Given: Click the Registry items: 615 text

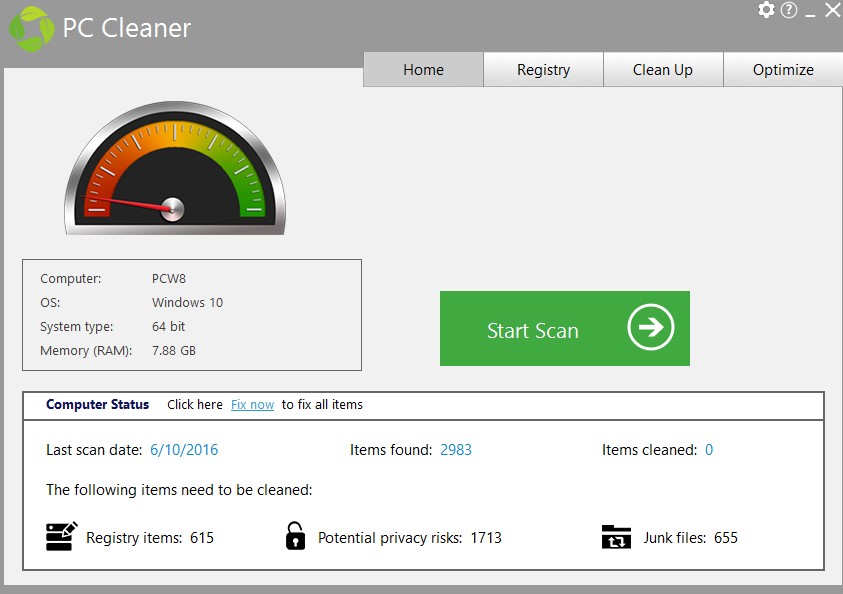Looking at the screenshot, I should (150, 538).
